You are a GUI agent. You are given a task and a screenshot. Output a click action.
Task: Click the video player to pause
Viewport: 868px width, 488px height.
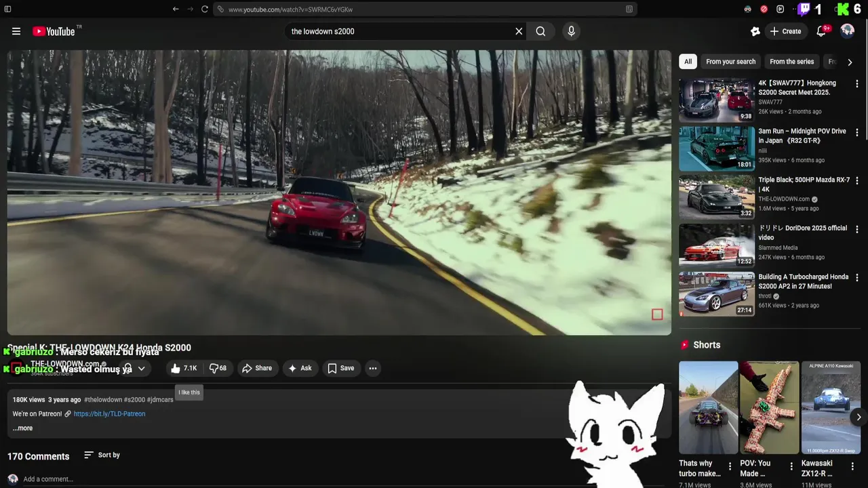(x=339, y=192)
